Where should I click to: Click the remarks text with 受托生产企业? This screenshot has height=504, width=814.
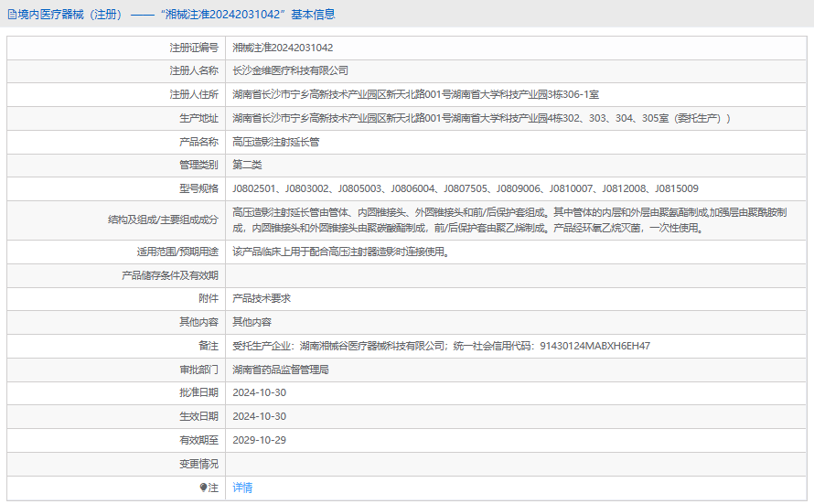441,346
